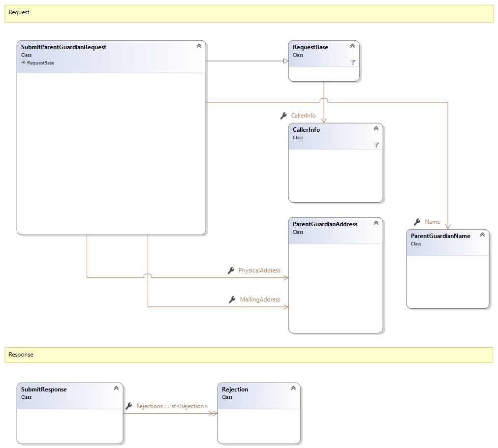Collapse the ParentGuardianName class chevron
Image resolution: width=498 pixels, height=448 pixels.
[482, 235]
